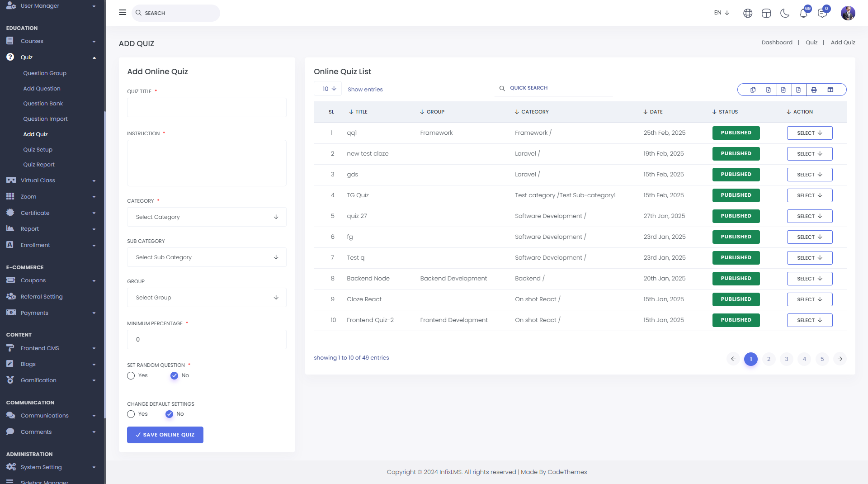Open the Select Sub Category dropdown
The width and height of the screenshot is (868, 484).
tap(207, 257)
